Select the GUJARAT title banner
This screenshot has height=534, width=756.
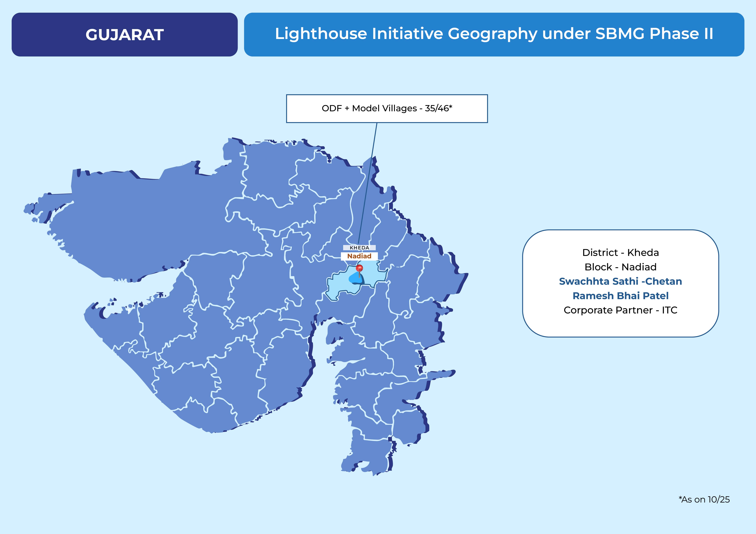click(124, 35)
